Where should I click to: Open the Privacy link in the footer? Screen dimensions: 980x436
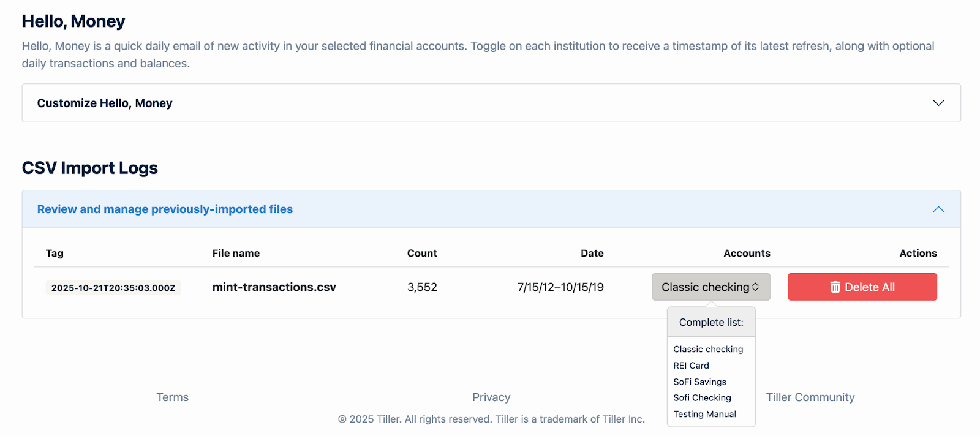491,397
